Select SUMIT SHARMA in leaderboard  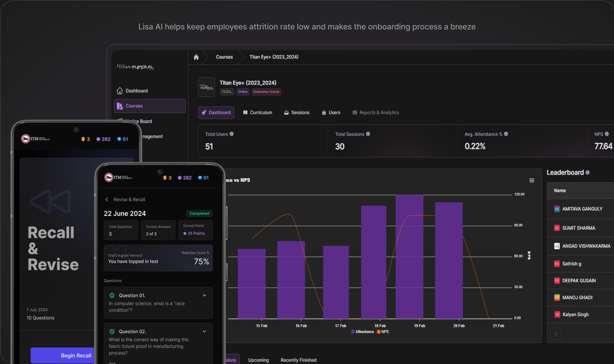tap(580, 228)
